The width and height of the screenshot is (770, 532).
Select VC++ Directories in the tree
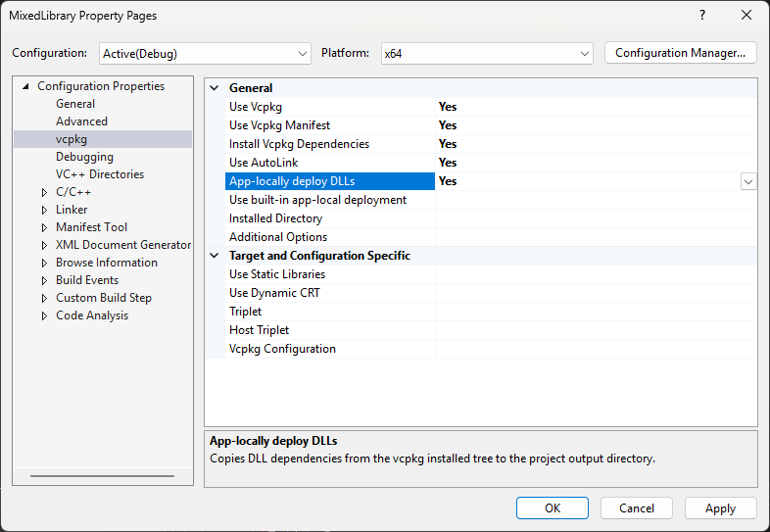pos(100,174)
